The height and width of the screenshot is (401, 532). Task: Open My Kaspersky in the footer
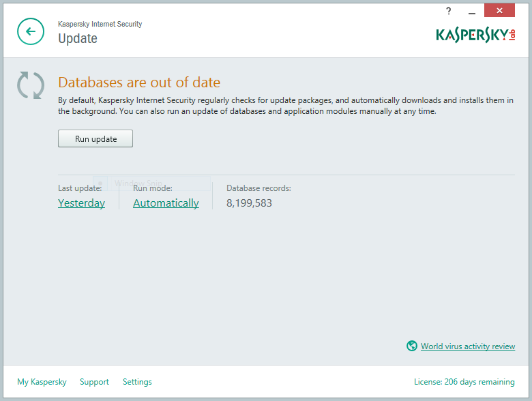point(42,382)
